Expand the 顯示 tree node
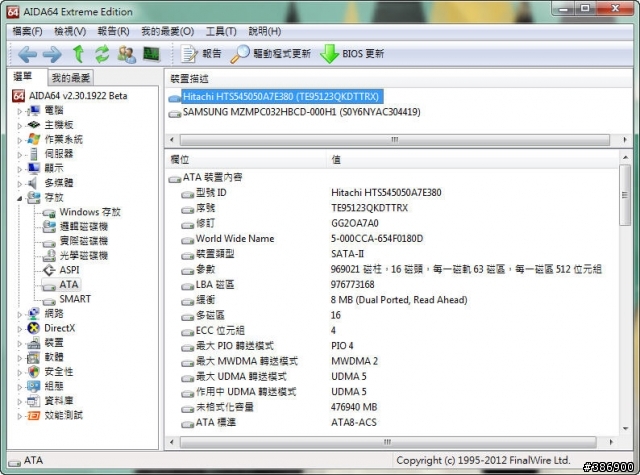This screenshot has height=475, width=640. [19, 169]
